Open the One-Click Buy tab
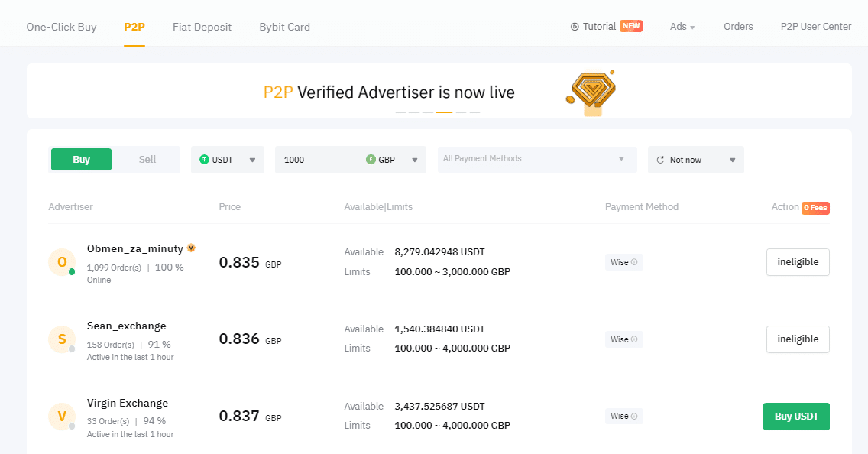 click(x=61, y=27)
